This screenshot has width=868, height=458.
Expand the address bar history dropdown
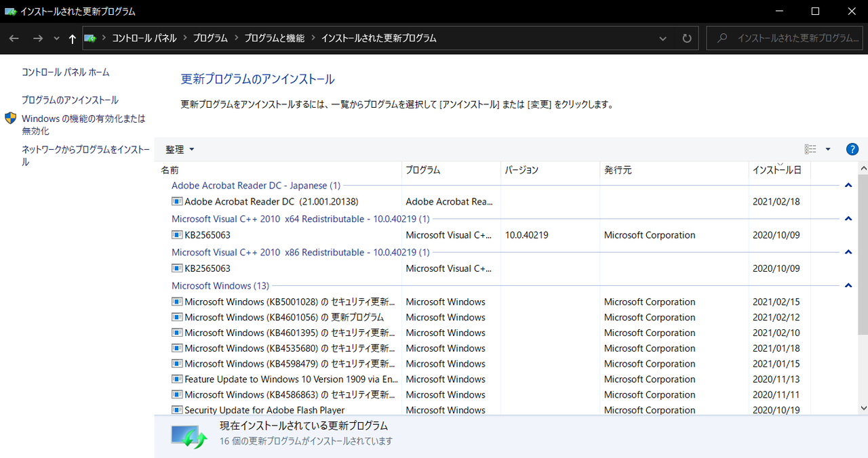click(x=663, y=39)
